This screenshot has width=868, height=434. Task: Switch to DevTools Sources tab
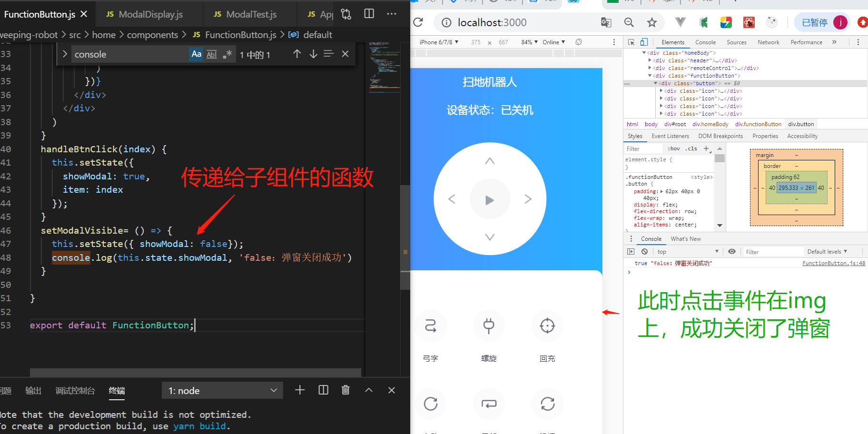pos(736,42)
